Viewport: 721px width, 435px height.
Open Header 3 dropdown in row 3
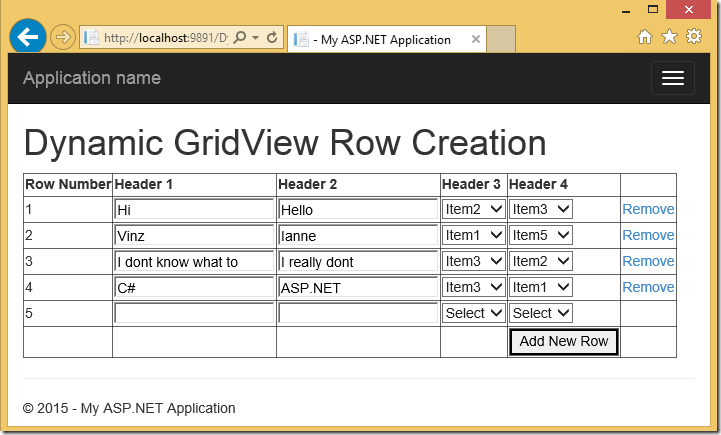(473, 261)
